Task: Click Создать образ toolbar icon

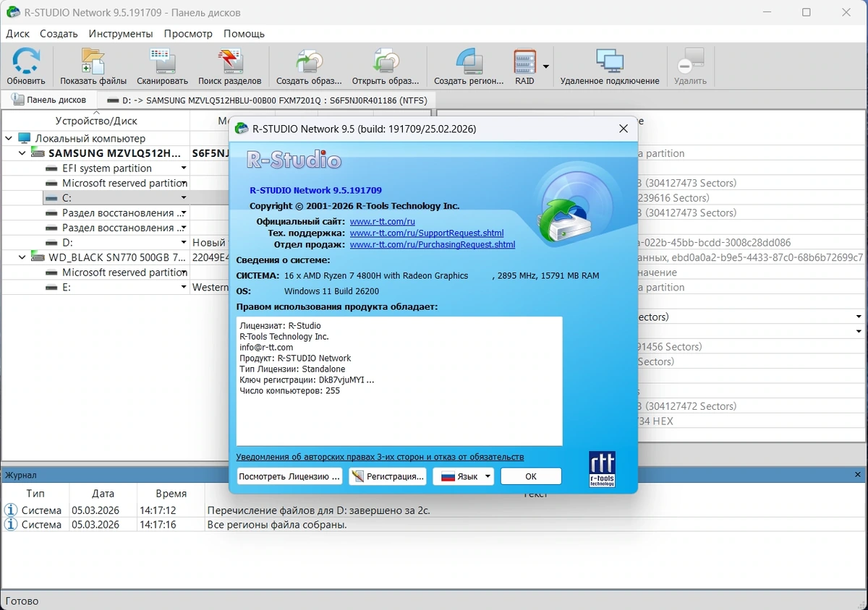Action: tap(309, 67)
